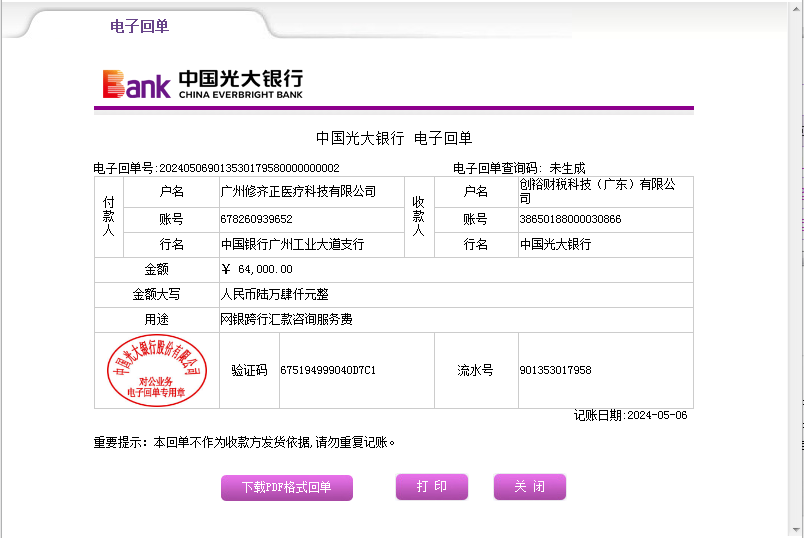
Task: Click the 验证码 label cell
Action: click(x=249, y=370)
